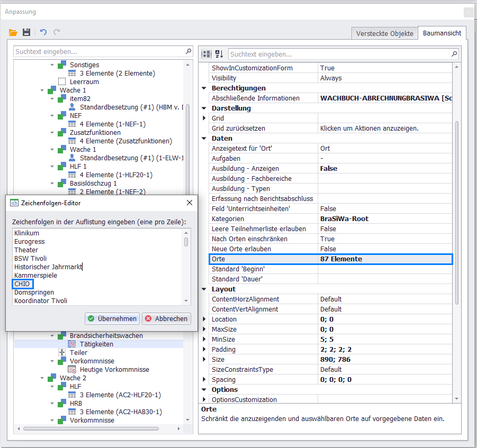Click the save disk icon
This screenshot has height=448, width=477.
26,33
